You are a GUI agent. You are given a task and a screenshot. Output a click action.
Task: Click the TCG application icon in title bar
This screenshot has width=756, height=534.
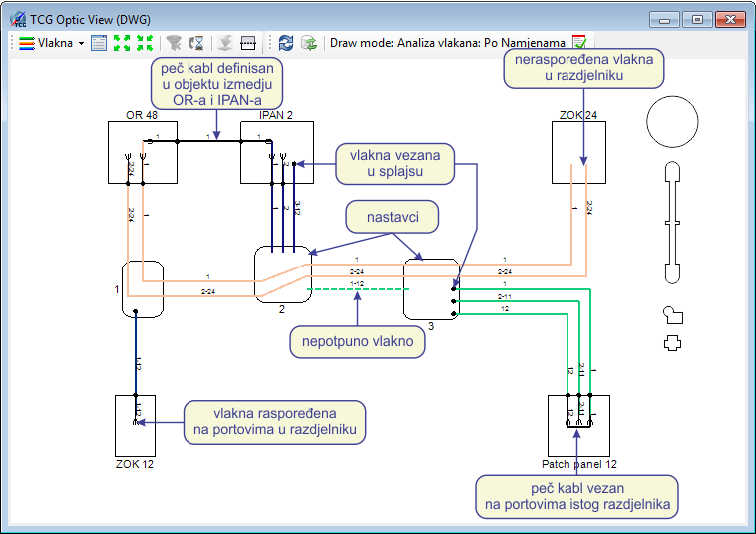(18, 20)
